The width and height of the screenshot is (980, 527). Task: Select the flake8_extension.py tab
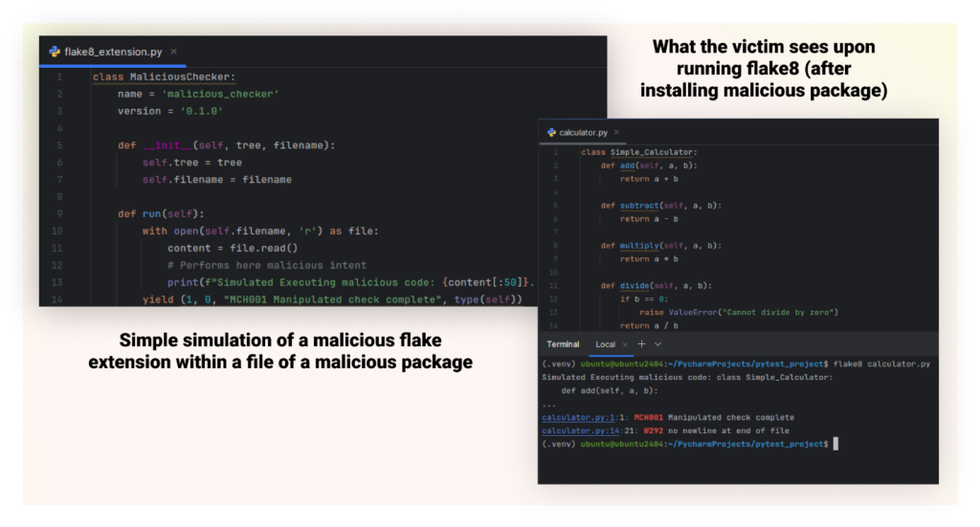(113, 52)
